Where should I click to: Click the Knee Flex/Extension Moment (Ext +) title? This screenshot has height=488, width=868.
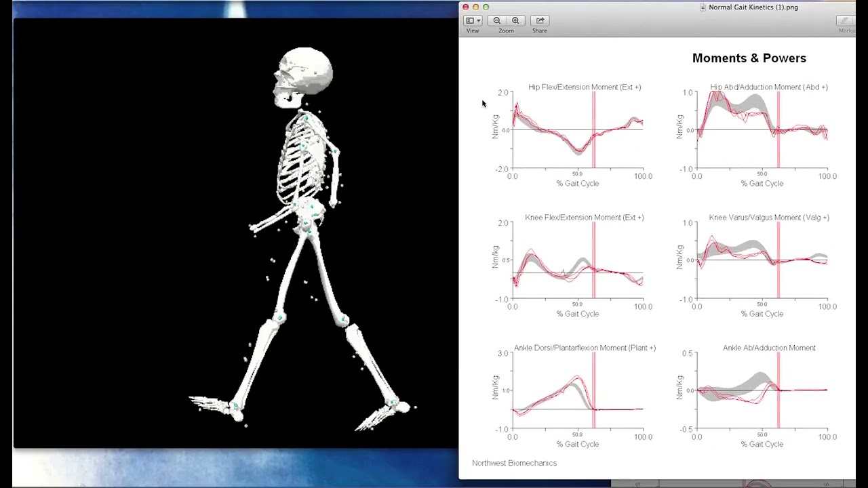tap(585, 218)
